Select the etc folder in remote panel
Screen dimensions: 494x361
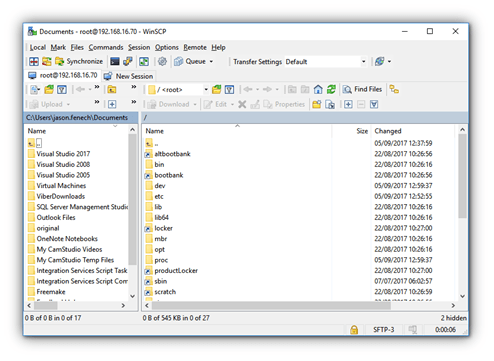tap(159, 196)
